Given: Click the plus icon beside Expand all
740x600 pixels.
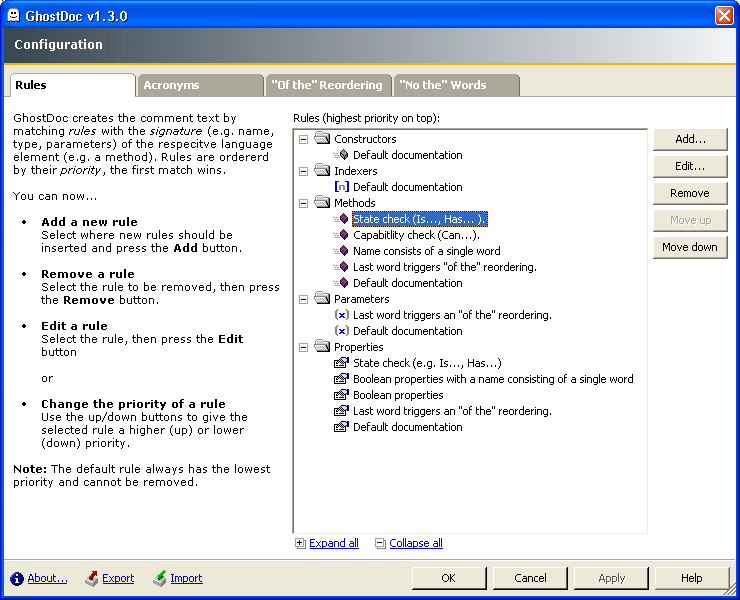Looking at the screenshot, I should (300, 543).
